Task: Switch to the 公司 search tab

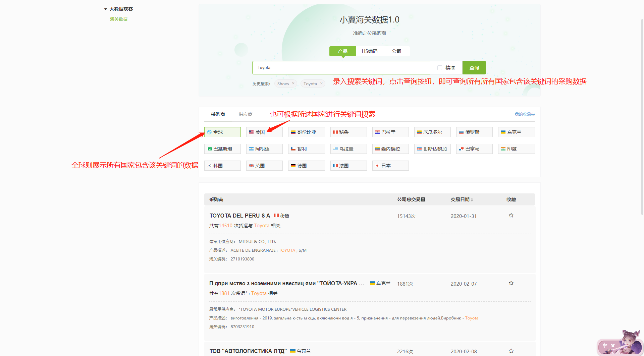Action: coord(396,51)
